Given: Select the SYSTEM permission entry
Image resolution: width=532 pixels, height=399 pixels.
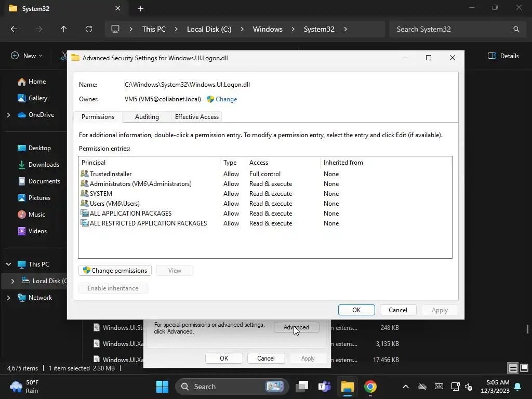Looking at the screenshot, I should coord(265,193).
